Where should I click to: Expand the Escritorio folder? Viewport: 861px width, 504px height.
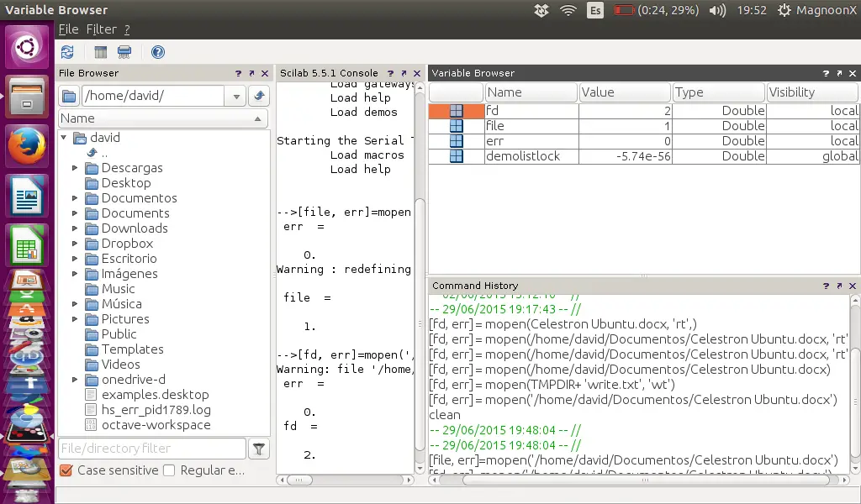(75, 259)
